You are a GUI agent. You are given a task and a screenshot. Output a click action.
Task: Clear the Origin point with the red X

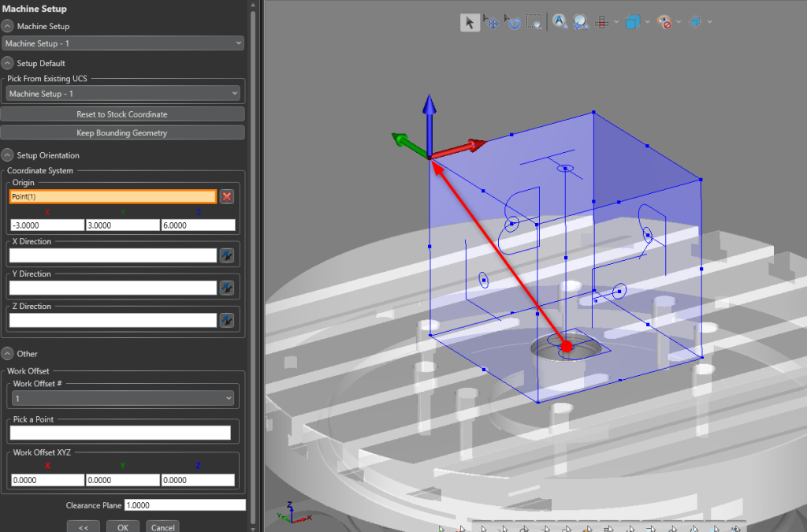point(227,196)
